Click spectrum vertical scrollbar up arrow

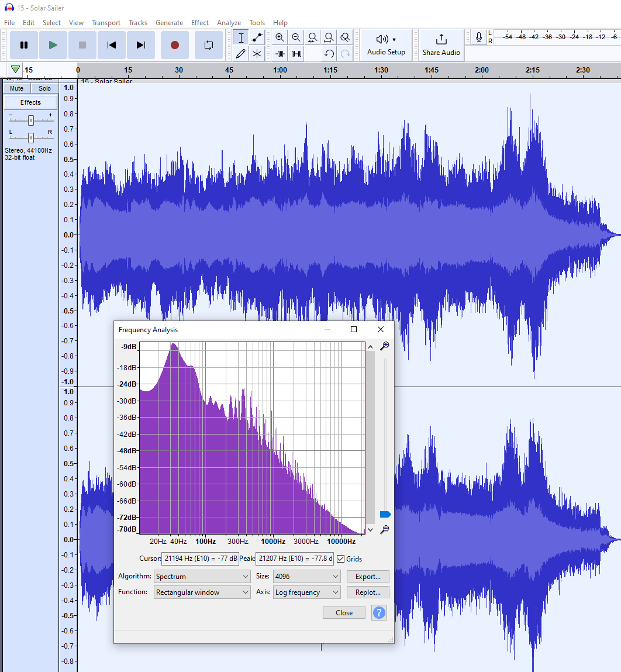(371, 347)
